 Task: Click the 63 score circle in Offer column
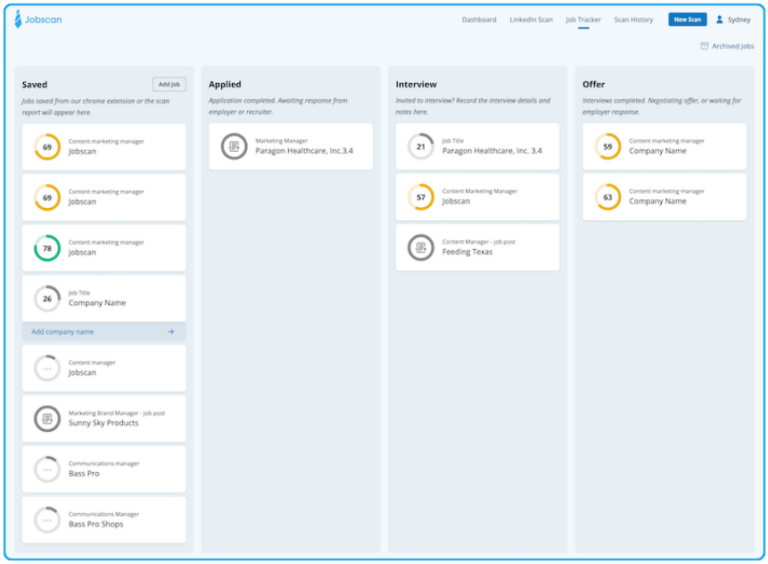[607, 197]
